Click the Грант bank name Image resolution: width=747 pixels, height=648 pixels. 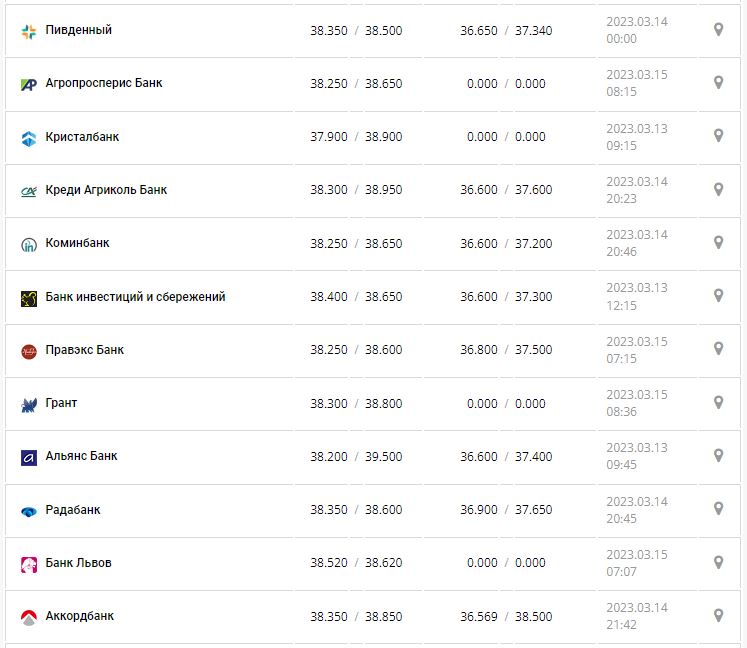pyautogui.click(x=61, y=403)
